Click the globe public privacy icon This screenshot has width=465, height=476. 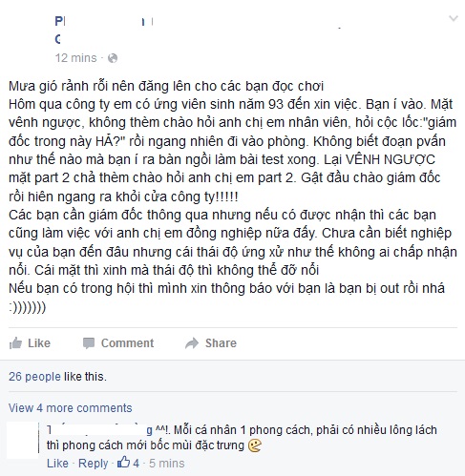pos(113,58)
